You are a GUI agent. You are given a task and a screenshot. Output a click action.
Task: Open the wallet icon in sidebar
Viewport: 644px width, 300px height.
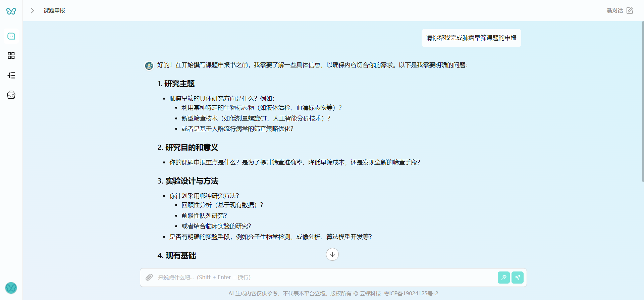click(11, 95)
